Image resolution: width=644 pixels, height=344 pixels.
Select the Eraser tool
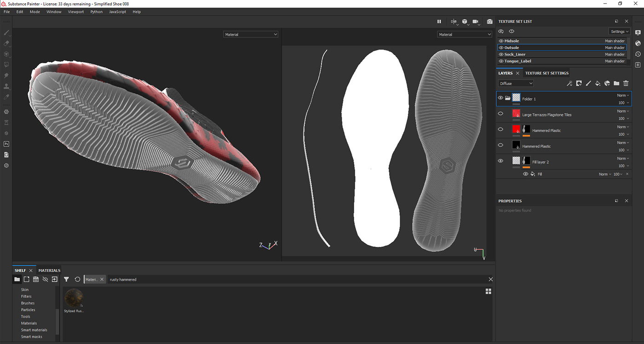pyautogui.click(x=6, y=43)
